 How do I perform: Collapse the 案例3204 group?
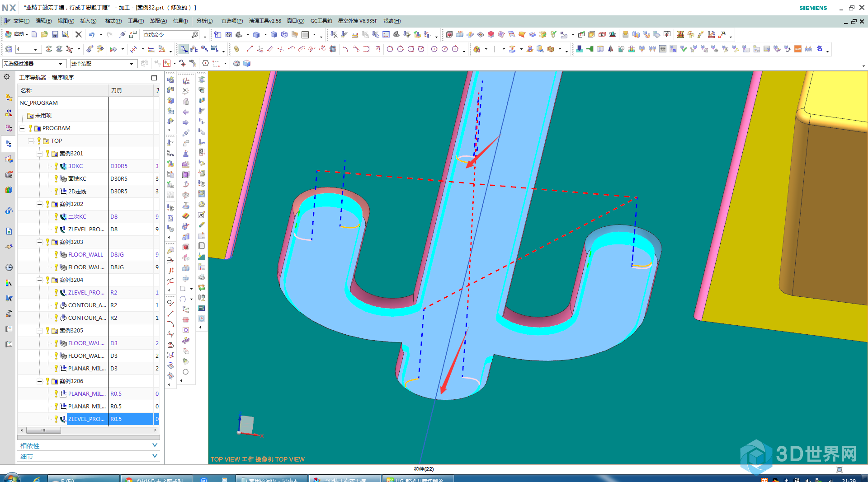click(x=39, y=280)
